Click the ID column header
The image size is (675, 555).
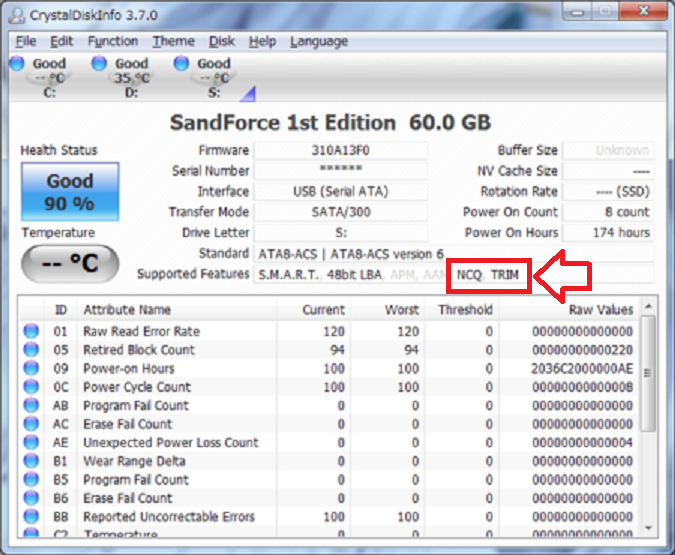(61, 310)
